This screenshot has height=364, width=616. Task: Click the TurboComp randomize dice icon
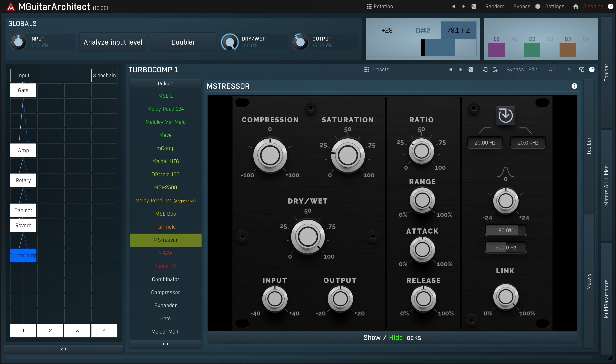click(x=471, y=70)
